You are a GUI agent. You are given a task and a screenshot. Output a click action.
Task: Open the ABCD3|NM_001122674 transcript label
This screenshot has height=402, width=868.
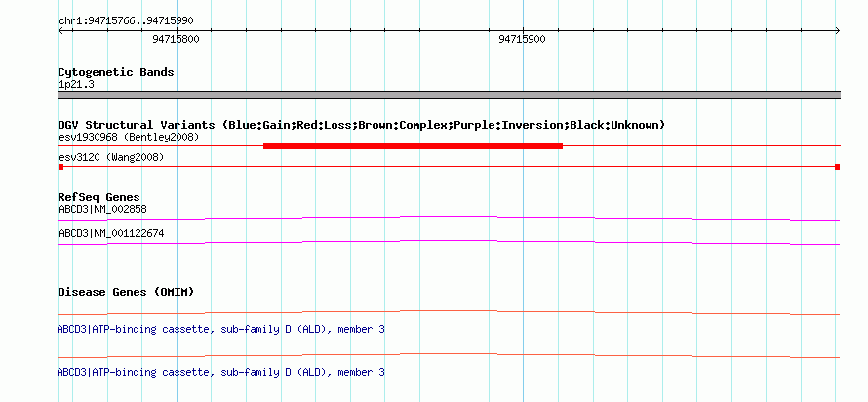click(111, 233)
